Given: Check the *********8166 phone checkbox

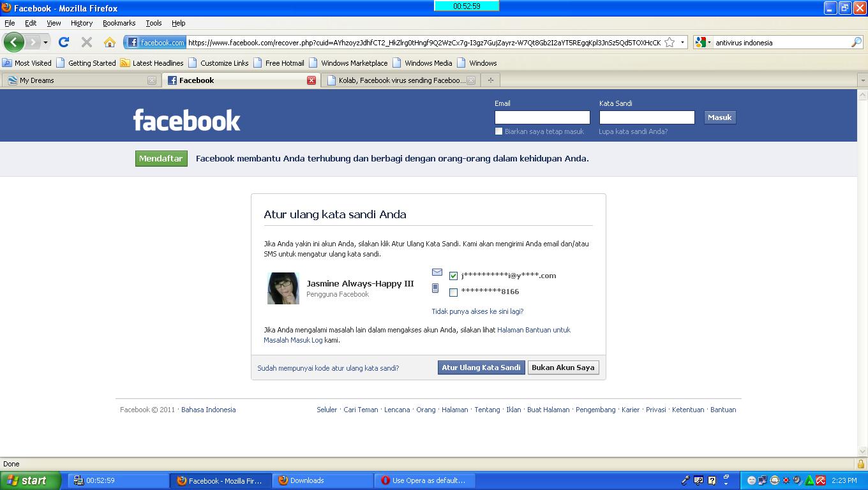Looking at the screenshot, I should [453, 293].
